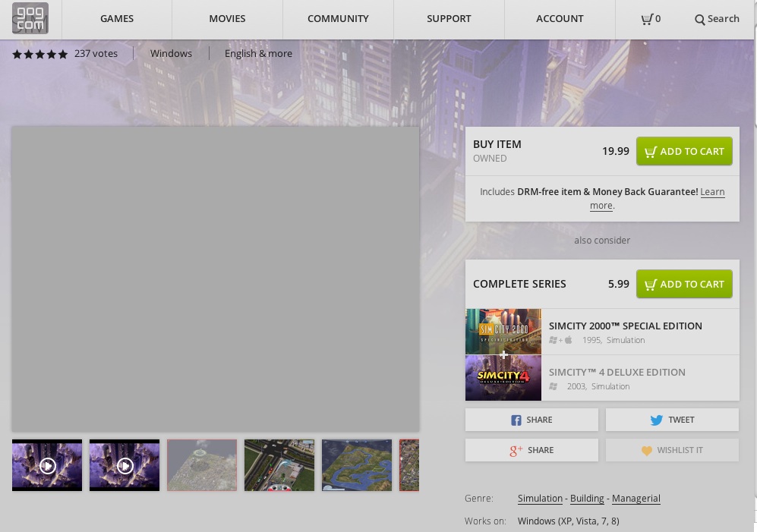This screenshot has height=532, width=757.
Task: Click the BUY ITEM heading
Action: point(497,144)
